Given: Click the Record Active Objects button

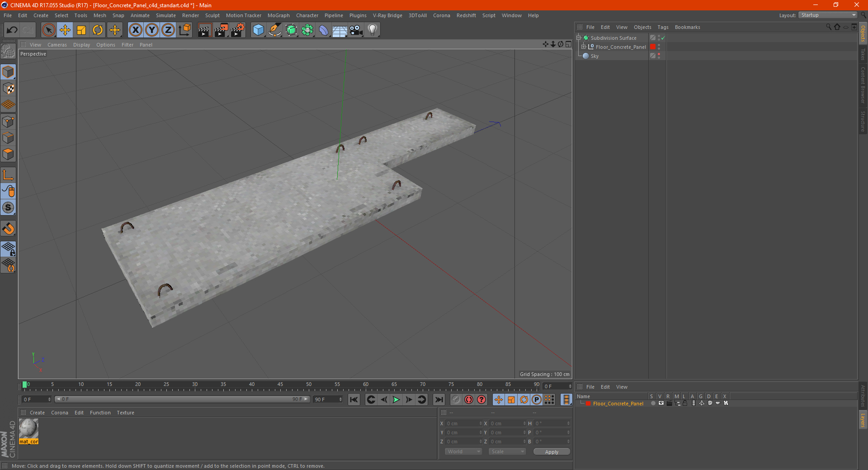Looking at the screenshot, I should click(456, 399).
